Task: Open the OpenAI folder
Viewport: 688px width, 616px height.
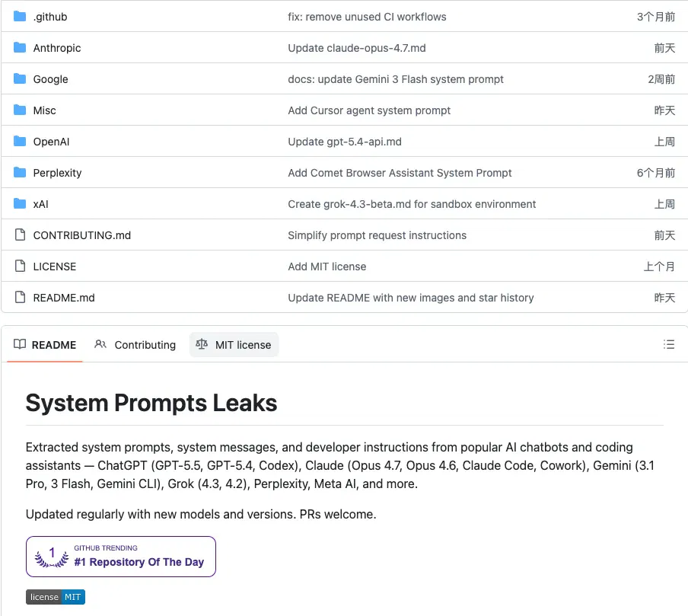Action: click(x=51, y=142)
